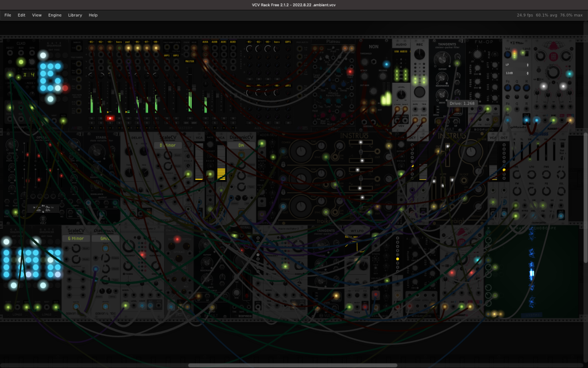Viewport: 588px width, 368px height.
Task: Click the NON attack knob
Action: point(365,76)
